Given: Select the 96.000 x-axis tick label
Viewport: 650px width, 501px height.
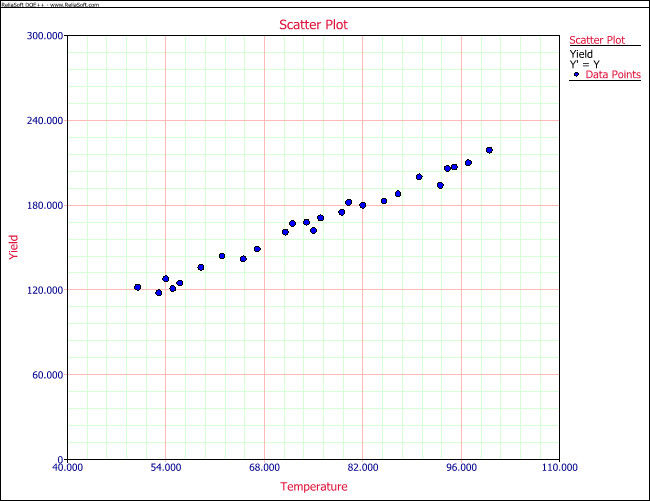Looking at the screenshot, I should pyautogui.click(x=461, y=467).
